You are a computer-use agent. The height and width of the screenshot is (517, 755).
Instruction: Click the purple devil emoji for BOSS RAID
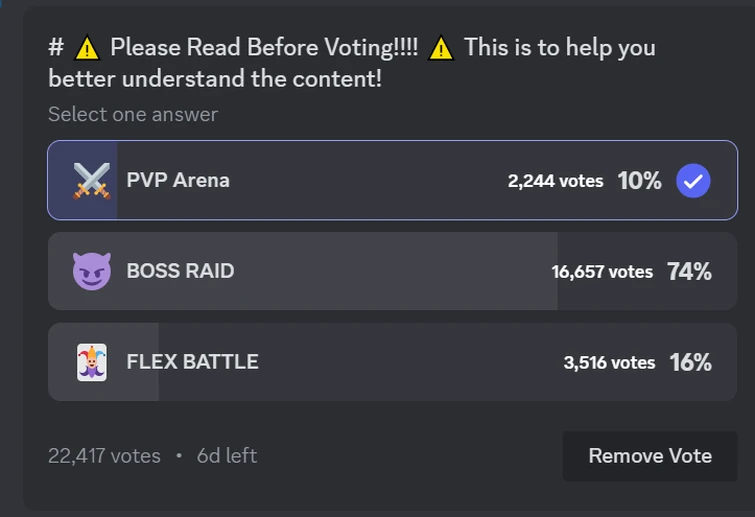pos(91,271)
